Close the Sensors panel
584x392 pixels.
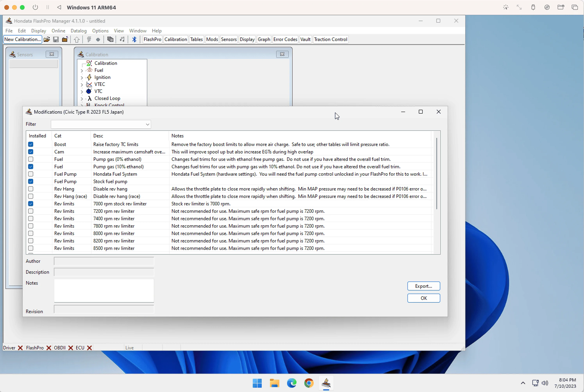pyautogui.click(x=52, y=54)
